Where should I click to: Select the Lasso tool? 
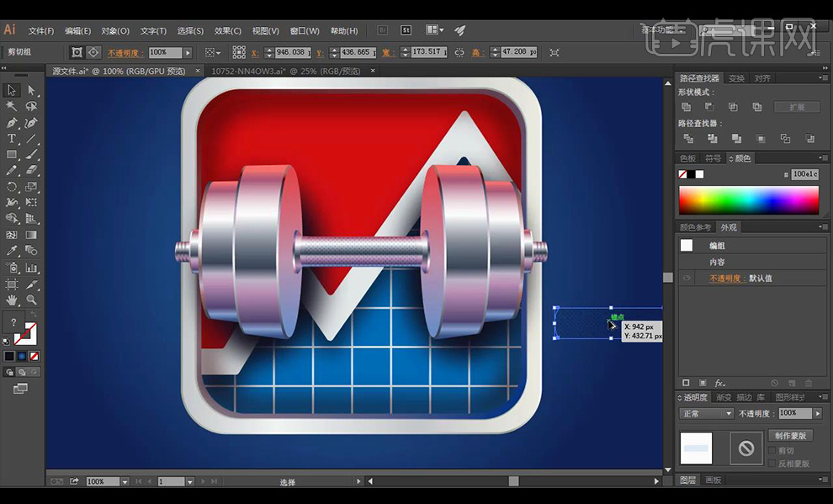[x=31, y=106]
